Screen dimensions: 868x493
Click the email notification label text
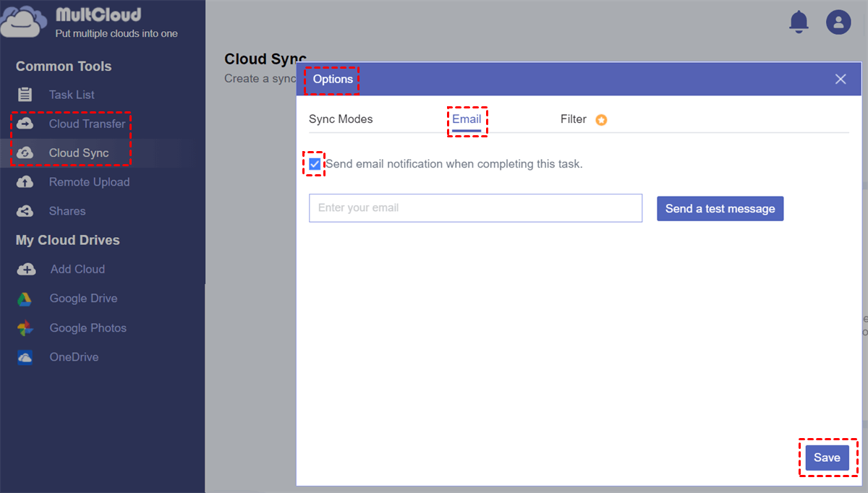454,164
